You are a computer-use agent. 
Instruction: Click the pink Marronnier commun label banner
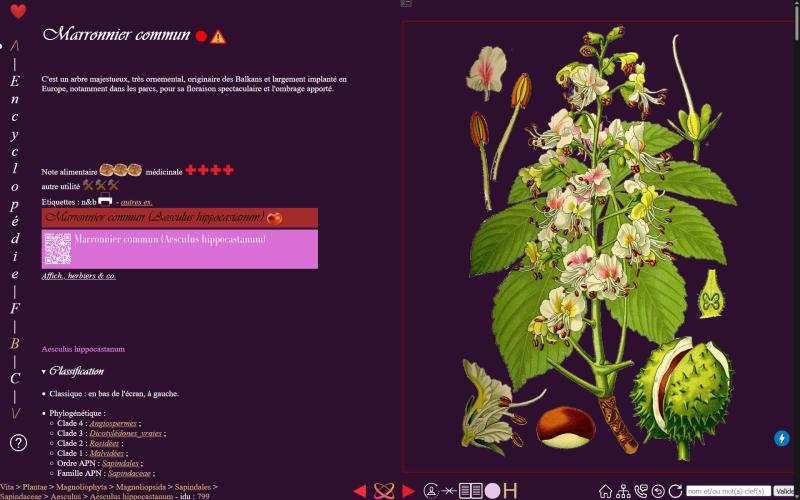click(180, 249)
